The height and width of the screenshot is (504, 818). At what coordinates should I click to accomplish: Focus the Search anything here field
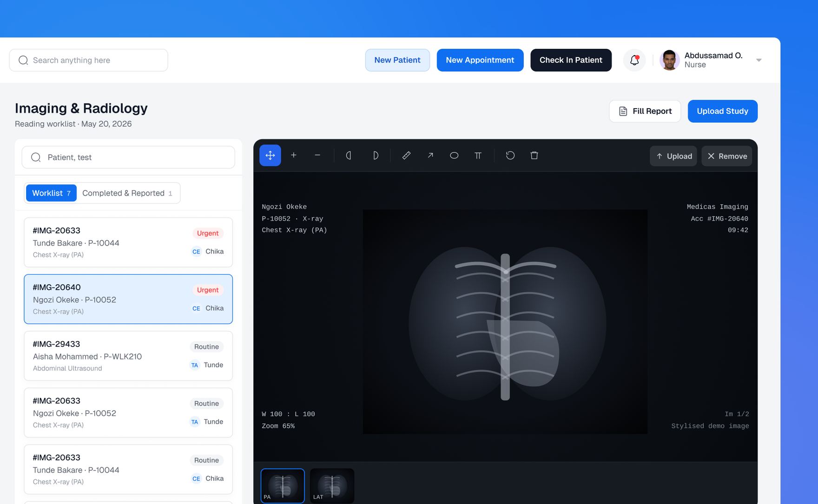[x=89, y=60]
